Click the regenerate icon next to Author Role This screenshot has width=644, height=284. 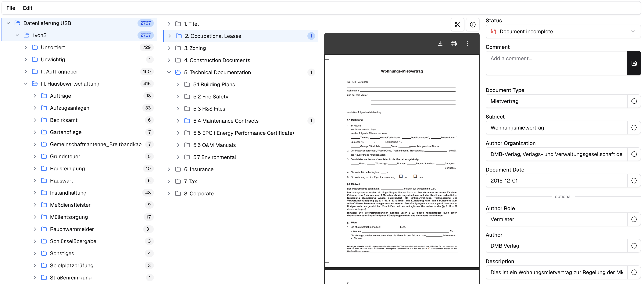tap(634, 219)
